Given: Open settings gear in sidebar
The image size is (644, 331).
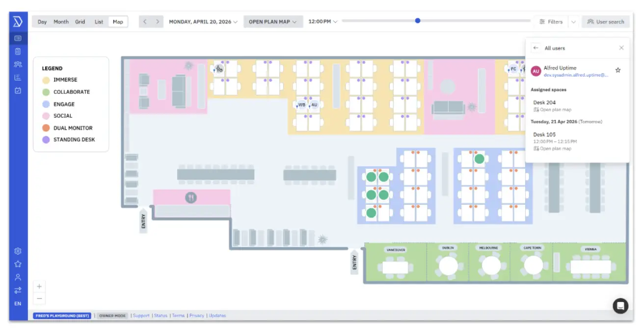Looking at the screenshot, I should click(18, 251).
